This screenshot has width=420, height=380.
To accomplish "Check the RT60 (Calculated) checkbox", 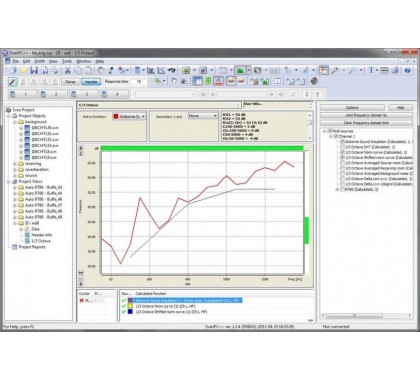I will 342,189.
